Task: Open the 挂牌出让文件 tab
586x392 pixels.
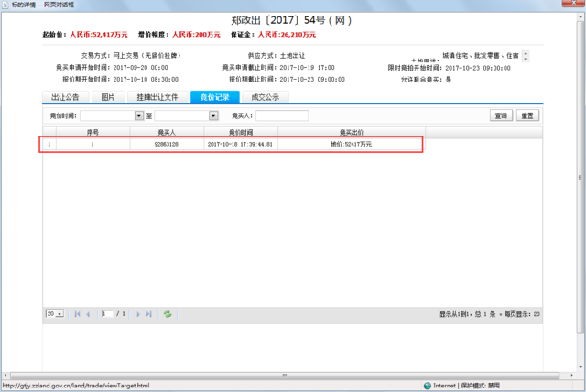Action: (157, 97)
